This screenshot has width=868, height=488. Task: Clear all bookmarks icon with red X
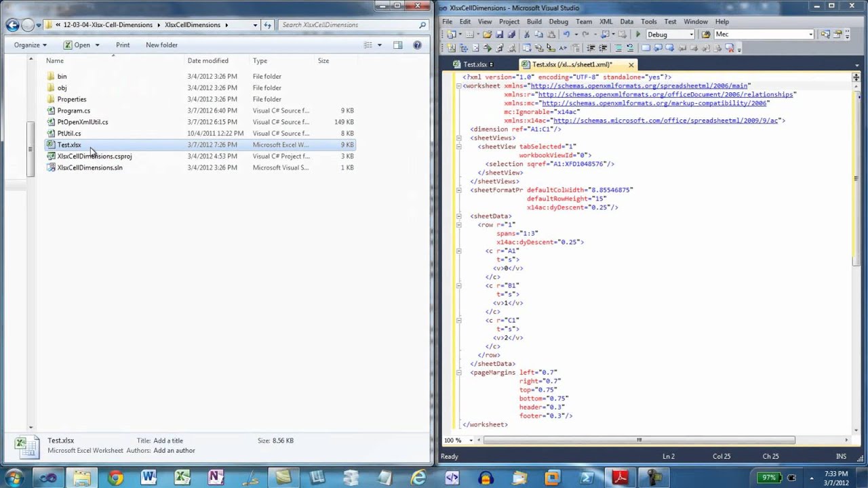(729, 48)
